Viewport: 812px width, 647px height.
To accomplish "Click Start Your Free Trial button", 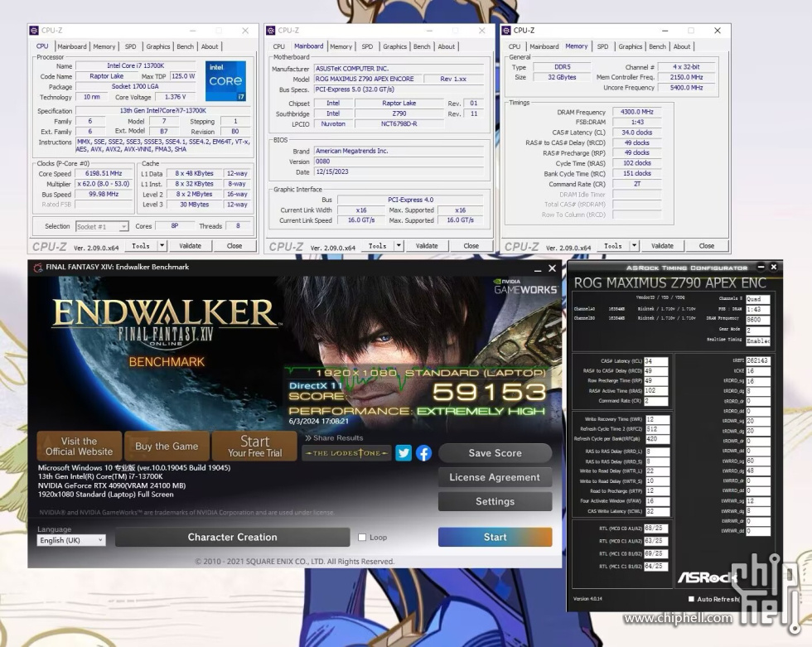I will [x=255, y=447].
